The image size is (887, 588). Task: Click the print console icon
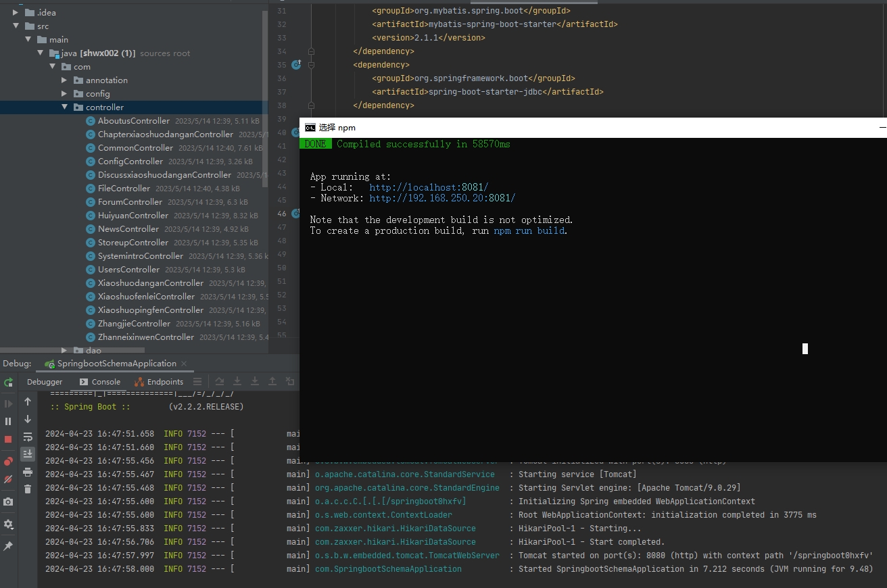coord(28,472)
